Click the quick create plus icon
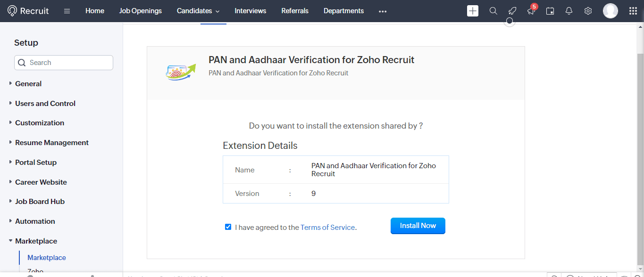 pos(472,11)
